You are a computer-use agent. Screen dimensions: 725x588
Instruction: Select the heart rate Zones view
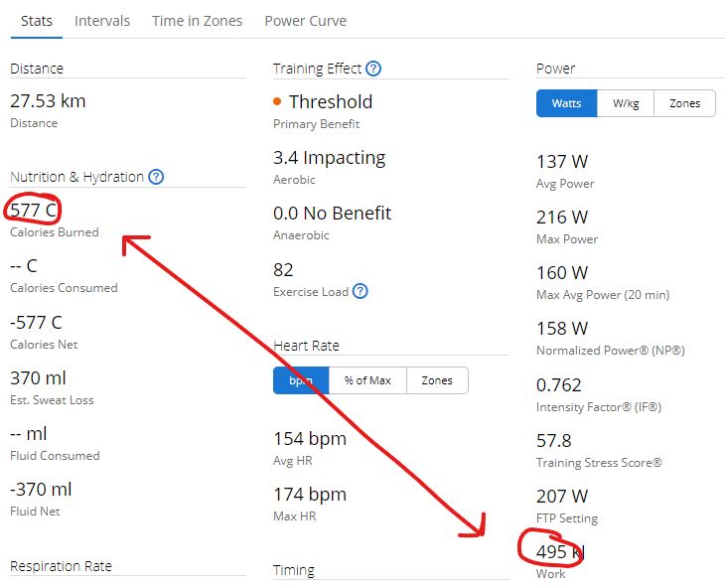tap(437, 380)
